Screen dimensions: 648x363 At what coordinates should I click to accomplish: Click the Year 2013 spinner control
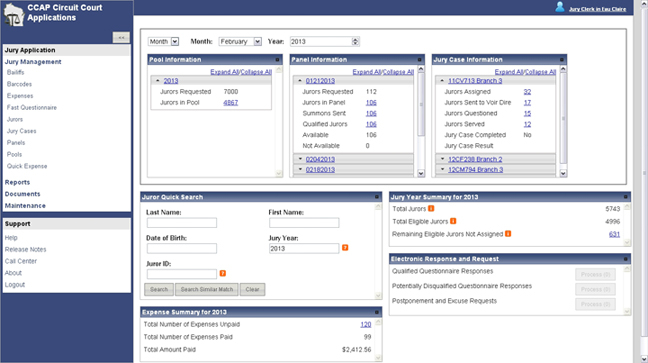click(355, 41)
